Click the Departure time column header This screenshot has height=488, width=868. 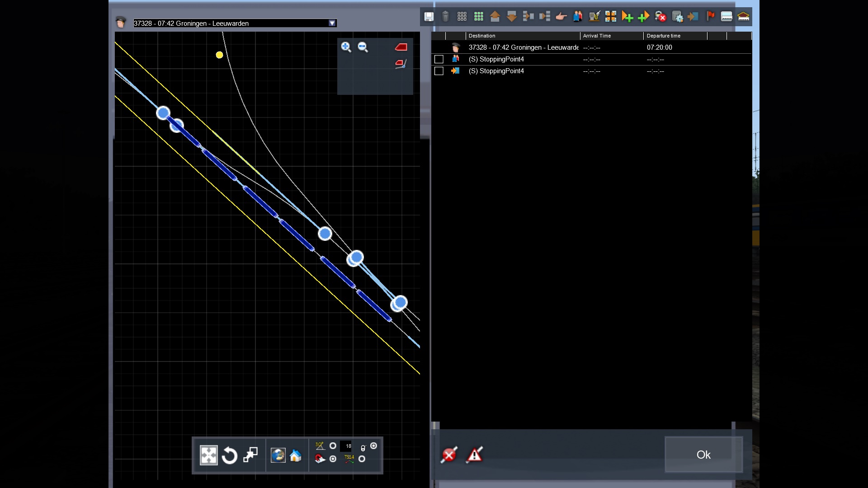click(x=675, y=36)
